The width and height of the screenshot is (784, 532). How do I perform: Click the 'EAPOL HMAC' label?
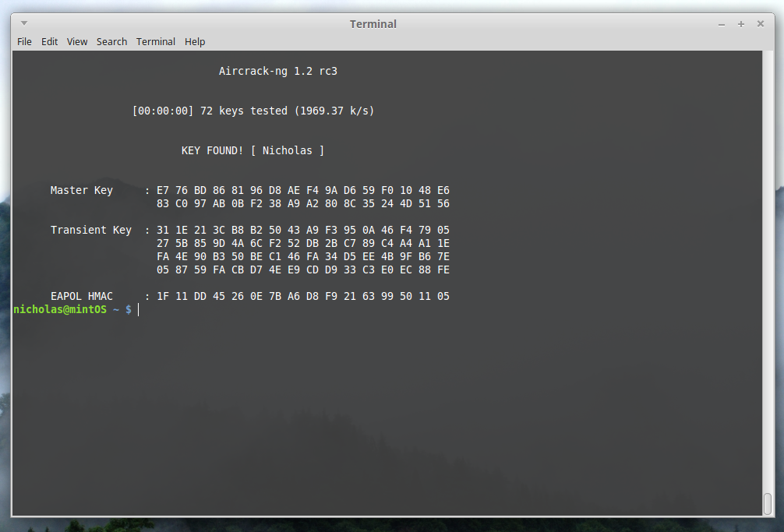pos(82,296)
